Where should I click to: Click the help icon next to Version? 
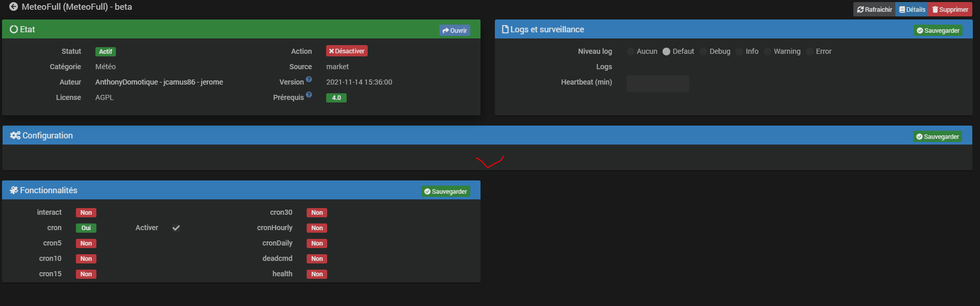tap(309, 79)
